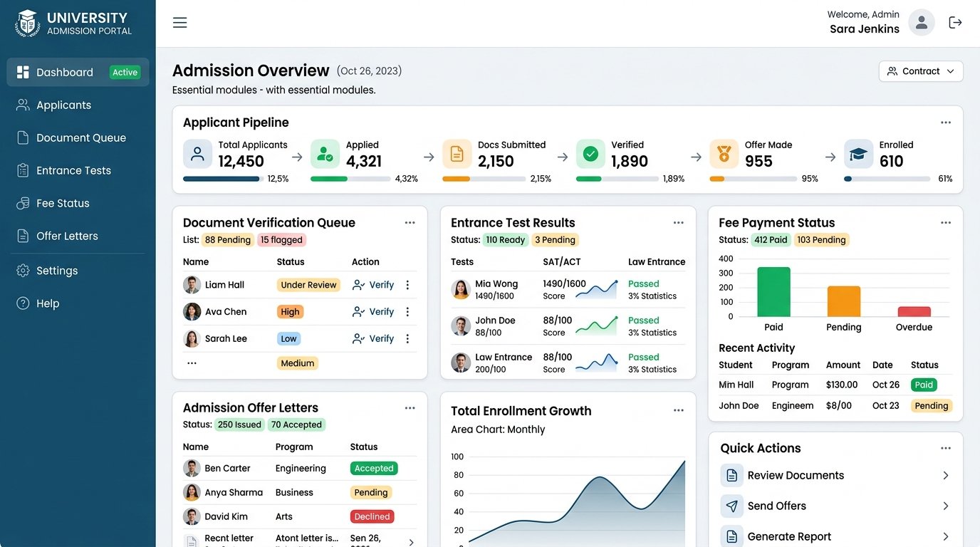Click the Docs Submitted document icon
980x547 pixels.
457,154
